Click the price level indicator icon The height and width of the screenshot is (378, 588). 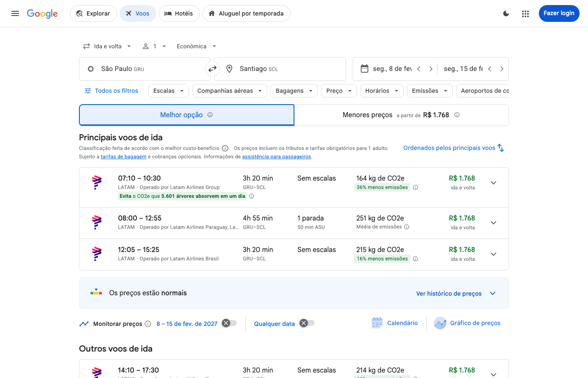(96, 292)
